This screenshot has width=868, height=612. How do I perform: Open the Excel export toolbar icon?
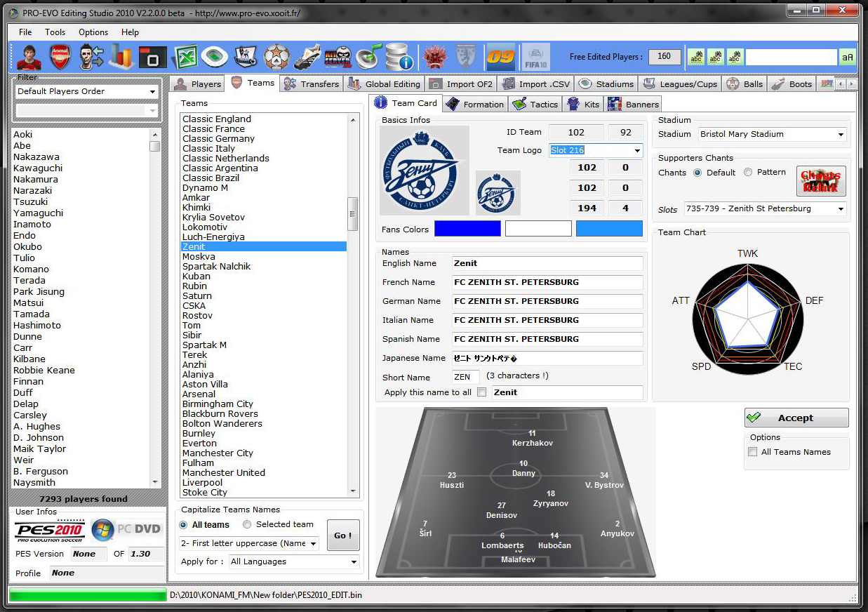(185, 57)
